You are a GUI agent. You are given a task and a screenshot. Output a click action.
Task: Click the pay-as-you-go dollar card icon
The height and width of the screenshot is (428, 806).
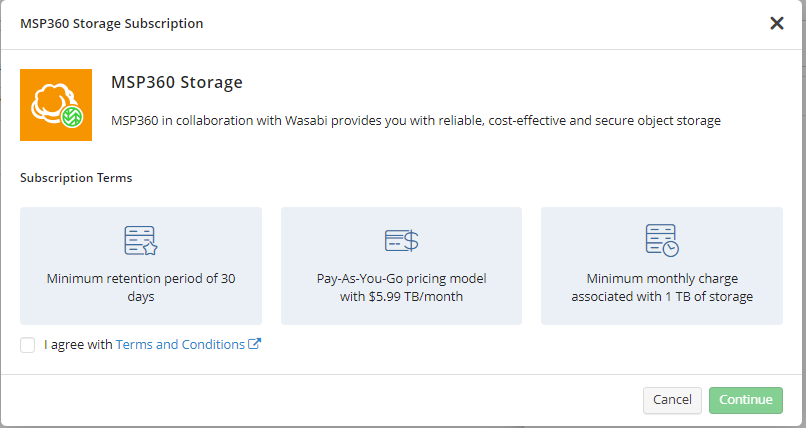point(401,240)
